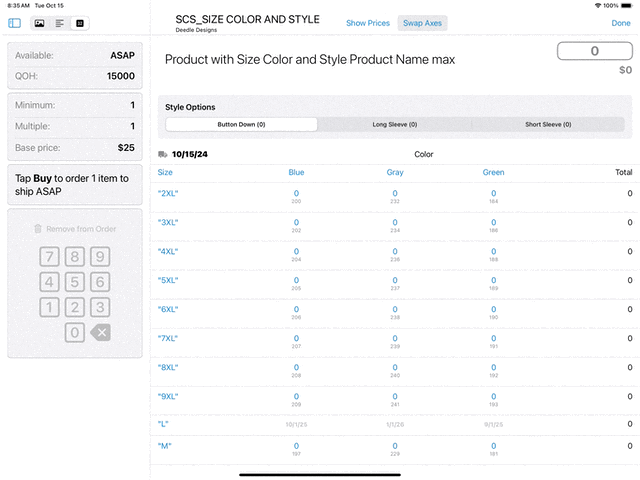Select the "4XL" size row label
This screenshot has width=640, height=480.
(168, 251)
